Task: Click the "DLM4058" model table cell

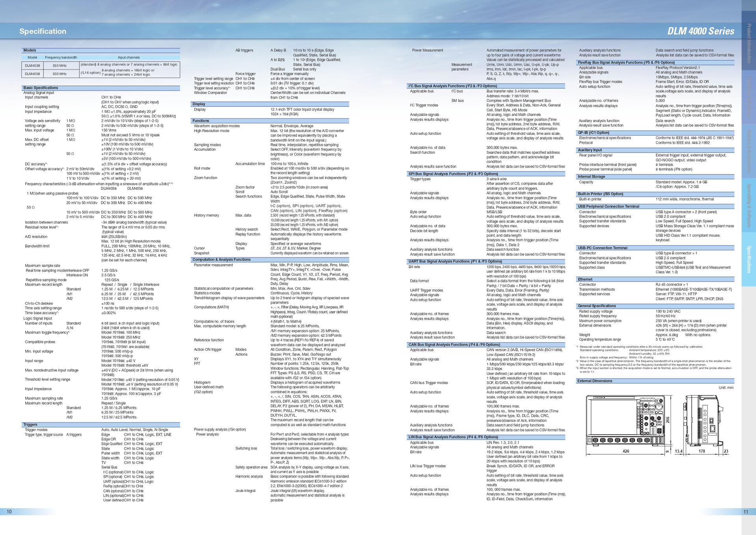Action: (x=32, y=74)
